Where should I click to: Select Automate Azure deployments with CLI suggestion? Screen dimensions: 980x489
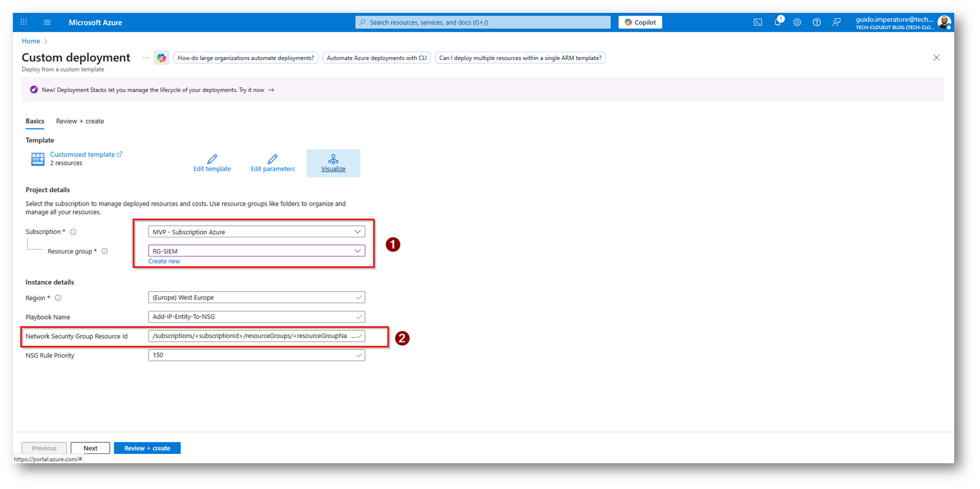pos(377,58)
